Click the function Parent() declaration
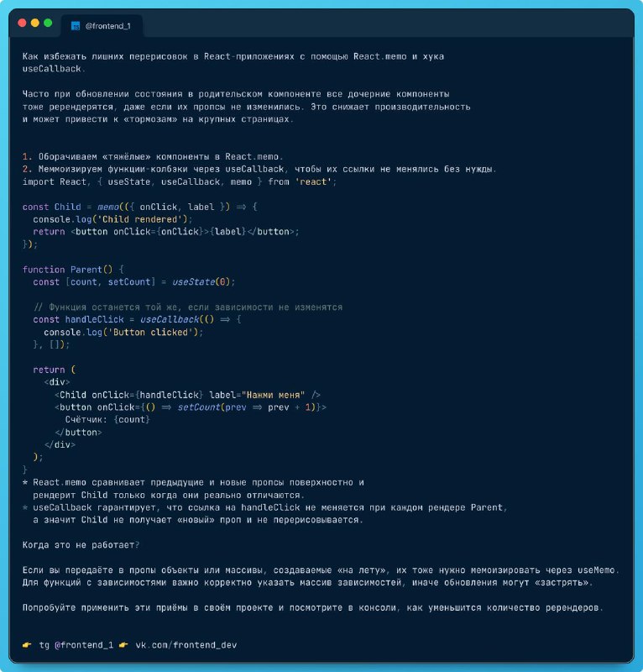 pos(68,270)
